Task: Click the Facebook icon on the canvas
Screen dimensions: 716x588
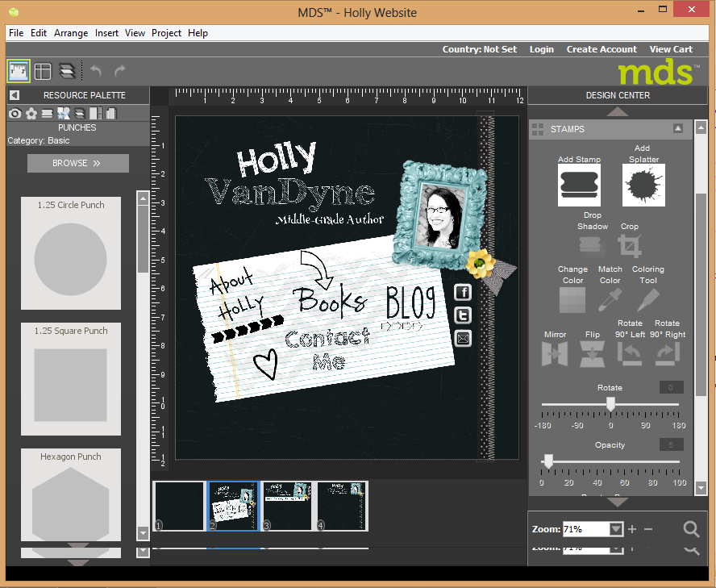Action: click(x=463, y=293)
